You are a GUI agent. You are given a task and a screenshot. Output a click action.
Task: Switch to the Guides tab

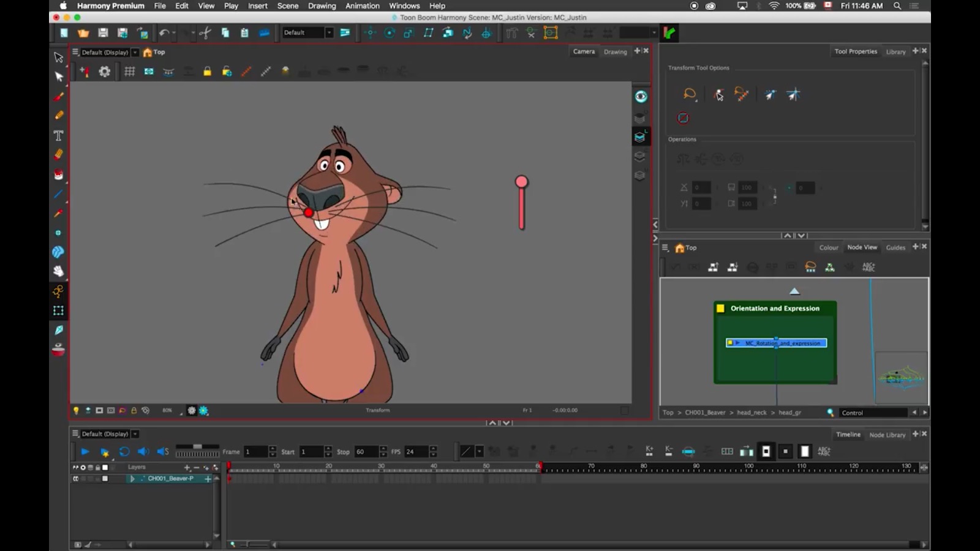click(x=895, y=248)
